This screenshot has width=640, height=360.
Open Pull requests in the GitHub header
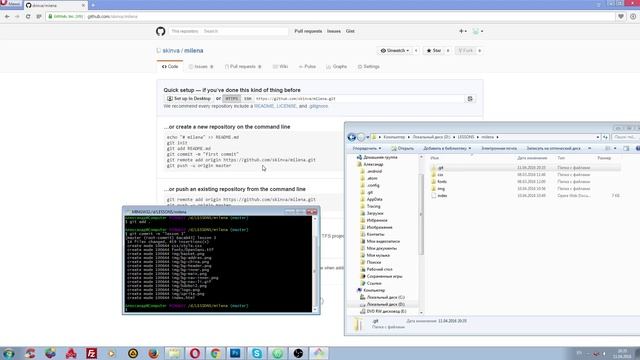tap(308, 31)
